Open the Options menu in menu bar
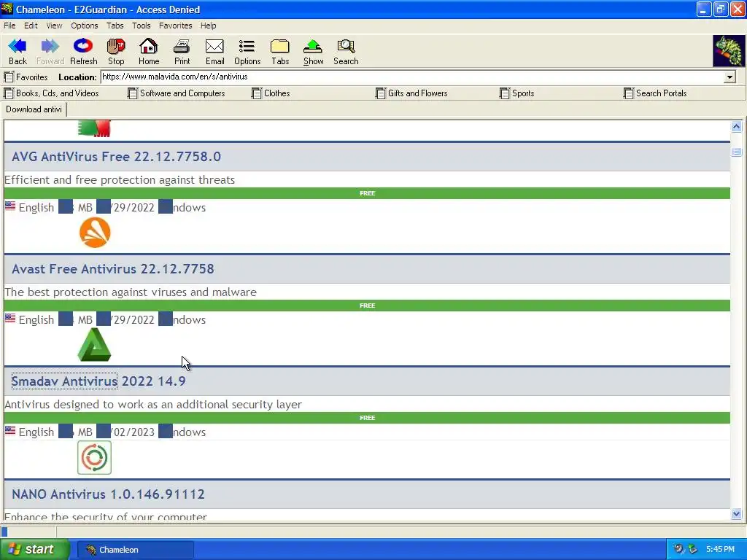 coord(85,26)
